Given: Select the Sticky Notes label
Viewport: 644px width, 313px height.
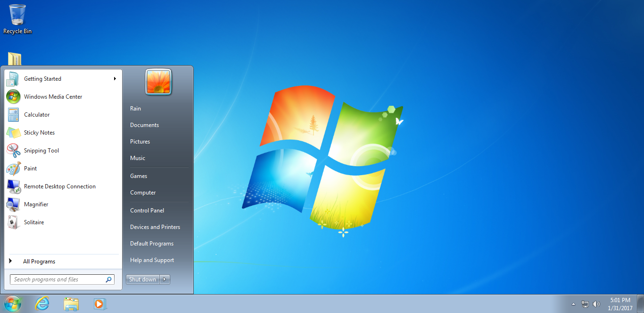Looking at the screenshot, I should pyautogui.click(x=39, y=133).
